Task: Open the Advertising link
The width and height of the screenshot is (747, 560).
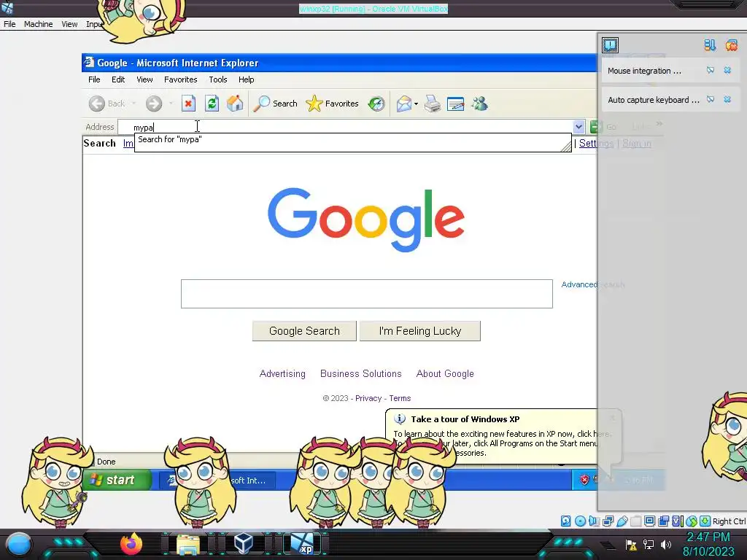Action: click(282, 374)
